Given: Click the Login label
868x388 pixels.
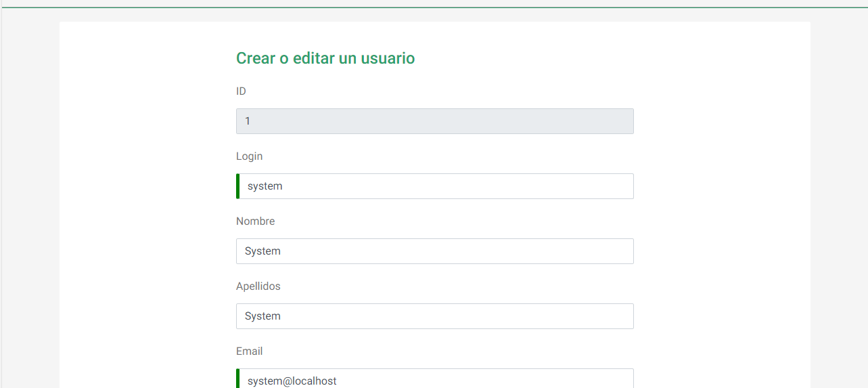Looking at the screenshot, I should (249, 156).
